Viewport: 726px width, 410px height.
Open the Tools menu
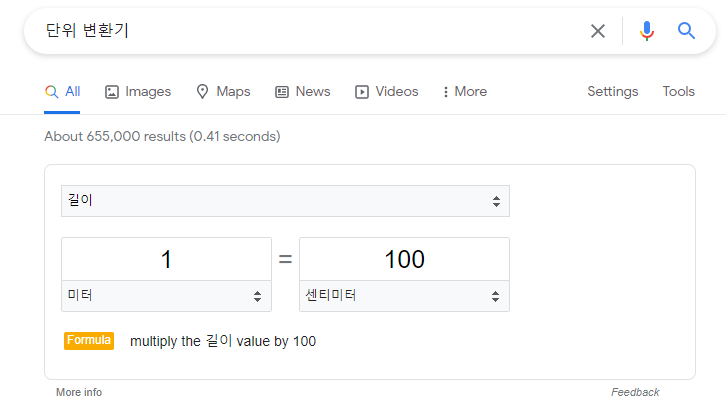coord(678,92)
